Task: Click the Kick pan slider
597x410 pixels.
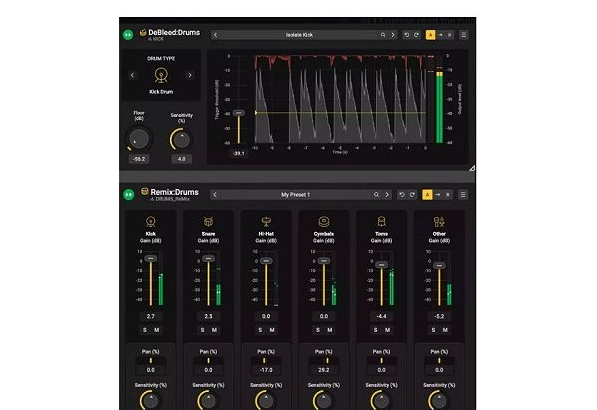Action: point(151,361)
